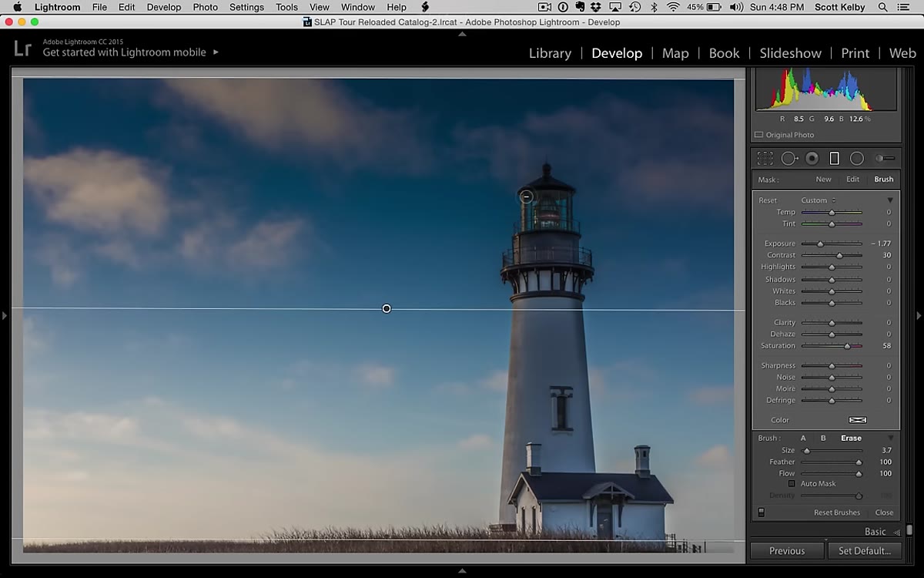924x578 pixels.
Task: Click the histogram graph
Action: [825, 89]
